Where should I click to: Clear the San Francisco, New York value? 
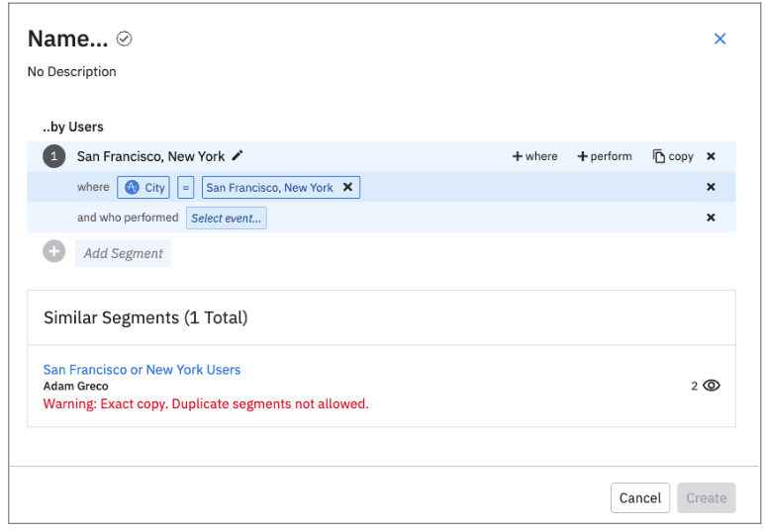[347, 187]
